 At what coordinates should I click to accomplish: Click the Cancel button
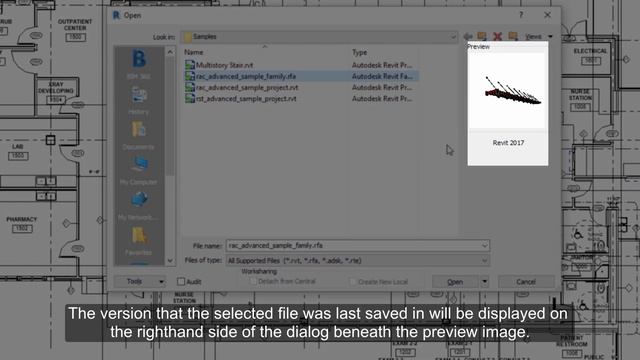(x=526, y=282)
